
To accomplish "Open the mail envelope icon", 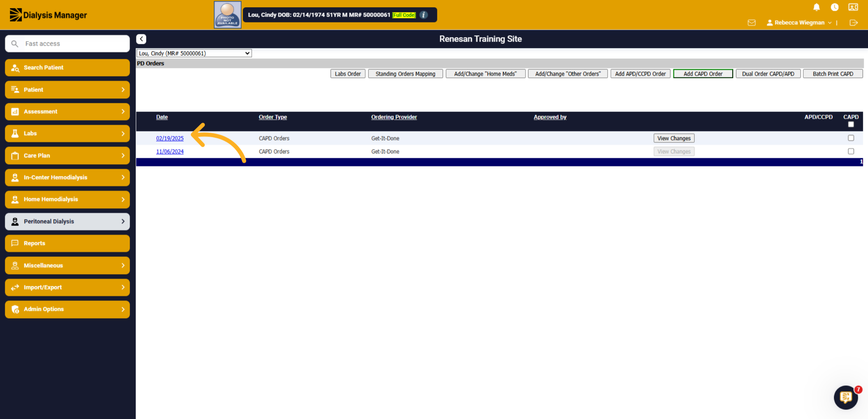I will (x=752, y=23).
